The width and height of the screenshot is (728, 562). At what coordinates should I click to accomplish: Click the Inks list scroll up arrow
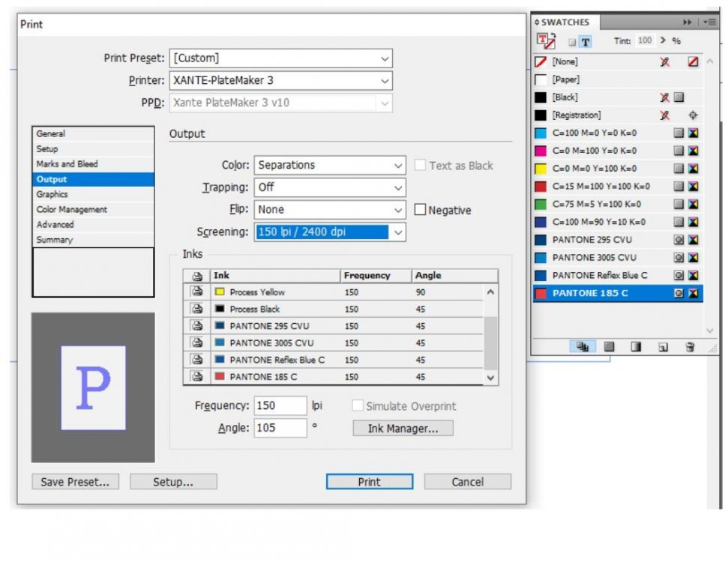click(490, 292)
